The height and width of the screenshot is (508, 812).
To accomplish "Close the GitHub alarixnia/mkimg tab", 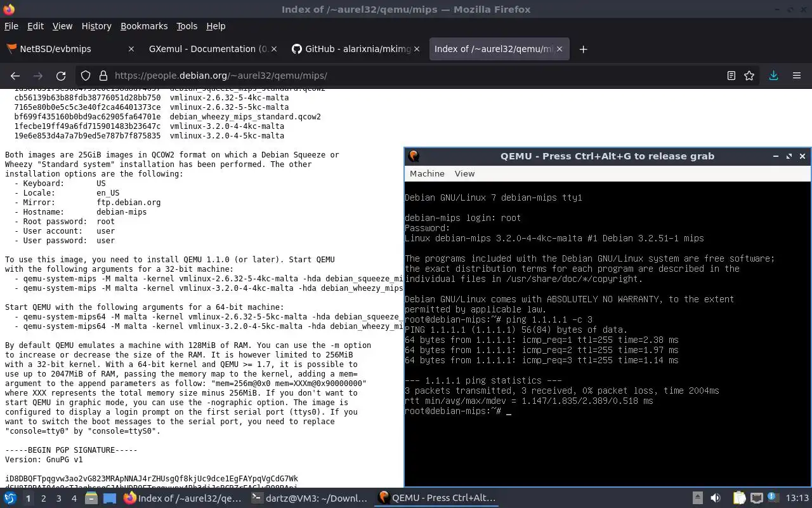I will click(x=417, y=49).
